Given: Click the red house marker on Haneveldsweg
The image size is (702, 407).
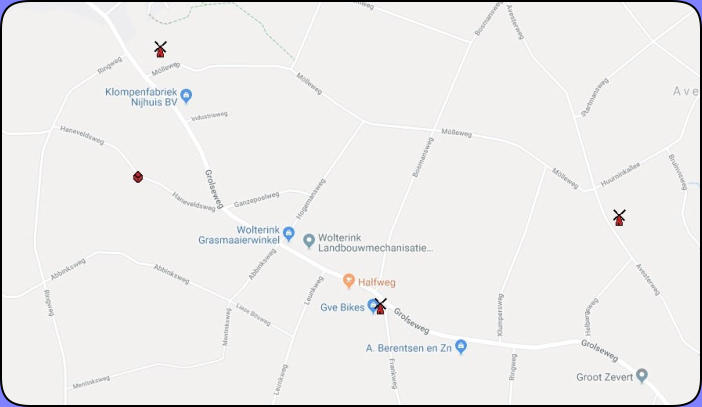Looking at the screenshot, I should [x=138, y=177].
